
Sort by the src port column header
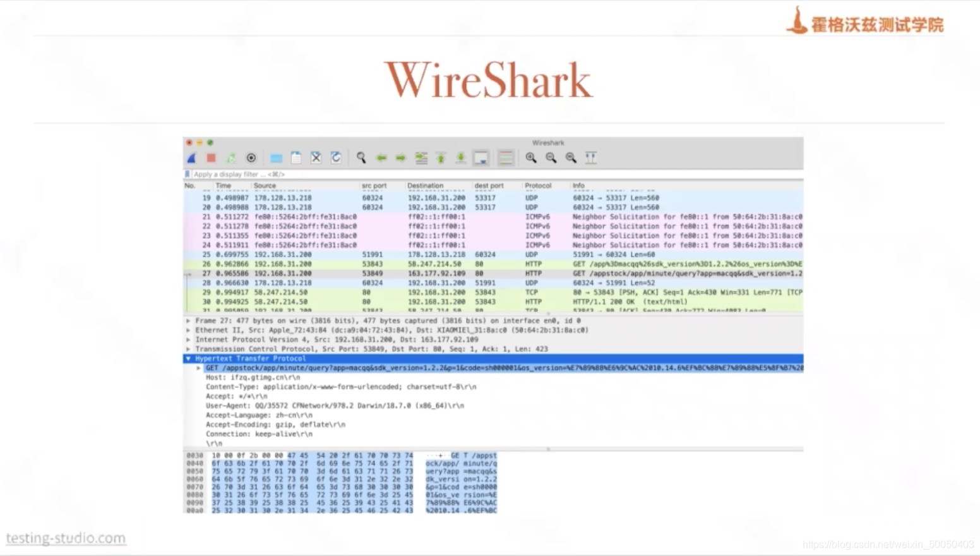coord(374,186)
